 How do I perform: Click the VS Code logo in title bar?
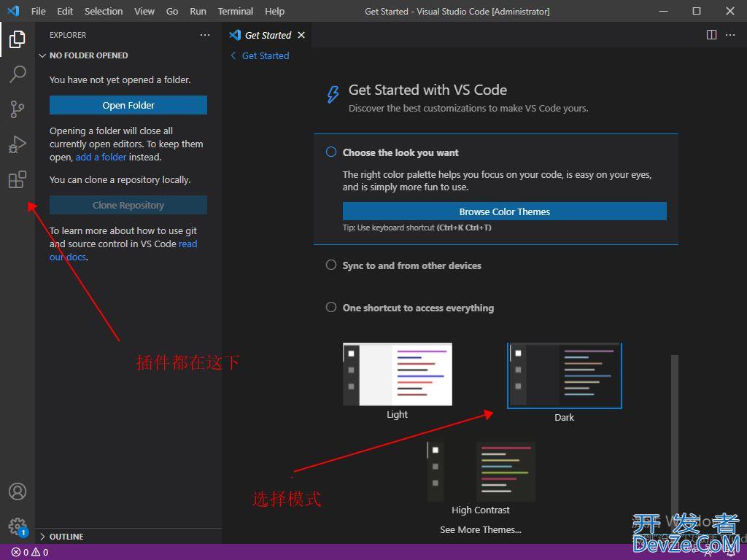click(x=13, y=10)
